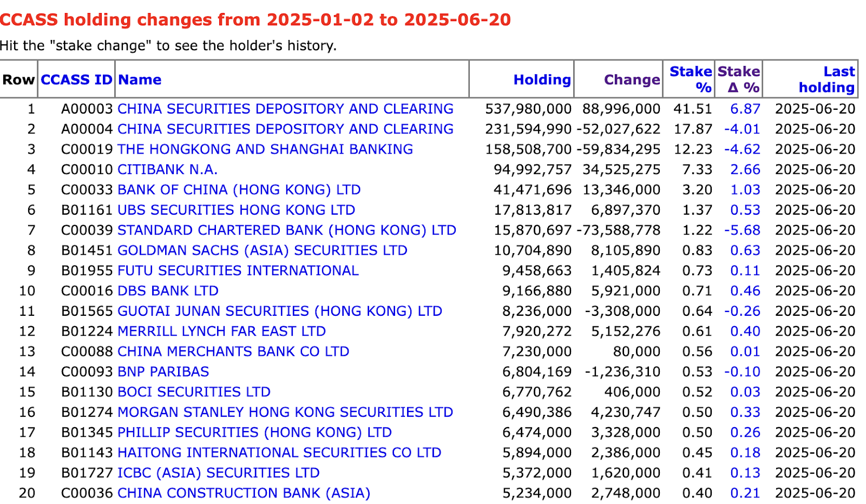
Task: Sort by Holding column header
Action: click(x=542, y=79)
